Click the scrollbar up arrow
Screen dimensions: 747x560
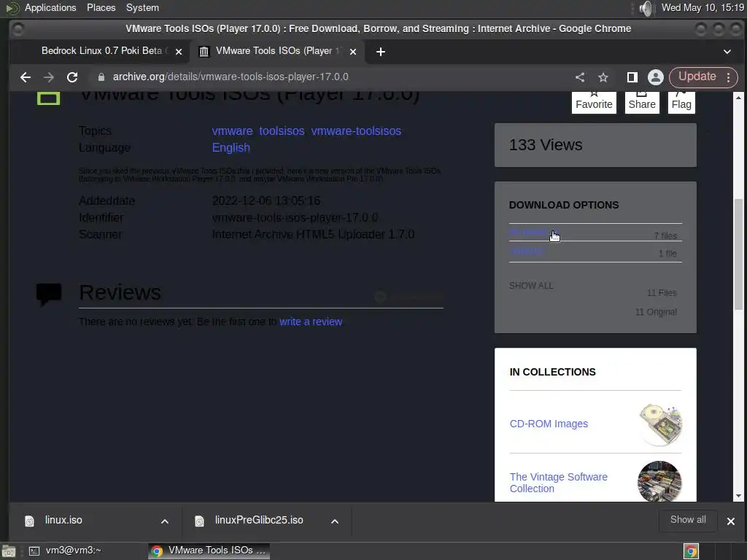click(x=738, y=98)
